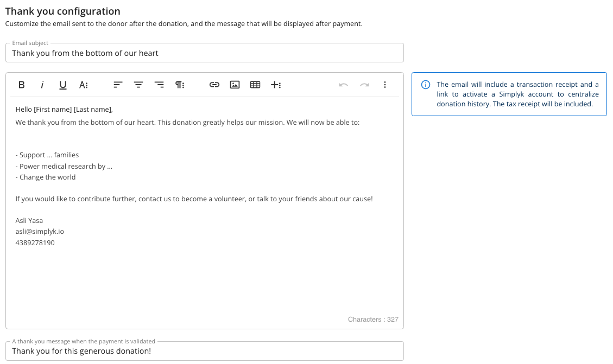Center align the email text
The width and height of the screenshot is (613, 364).
(138, 85)
